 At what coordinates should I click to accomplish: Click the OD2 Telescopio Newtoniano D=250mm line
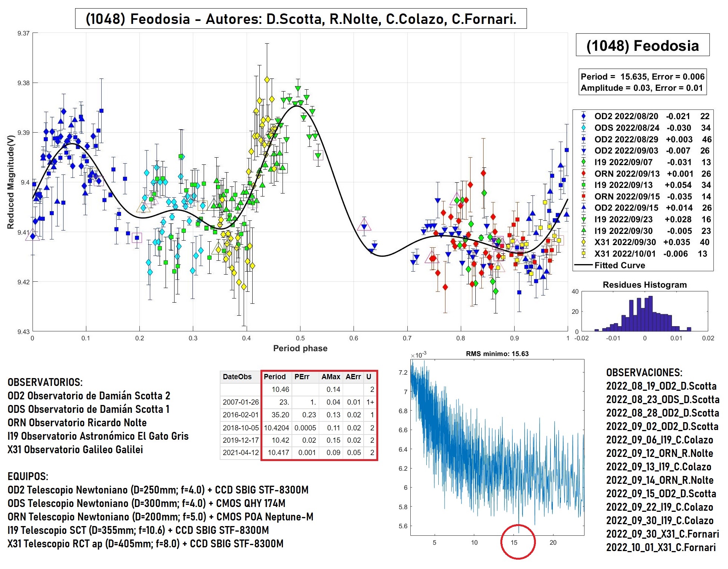158,490
